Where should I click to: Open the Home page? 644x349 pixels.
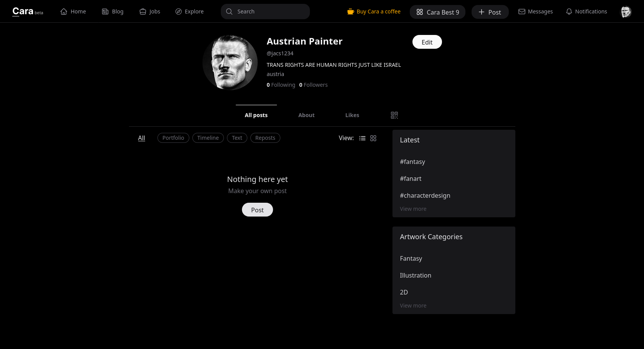(x=73, y=12)
